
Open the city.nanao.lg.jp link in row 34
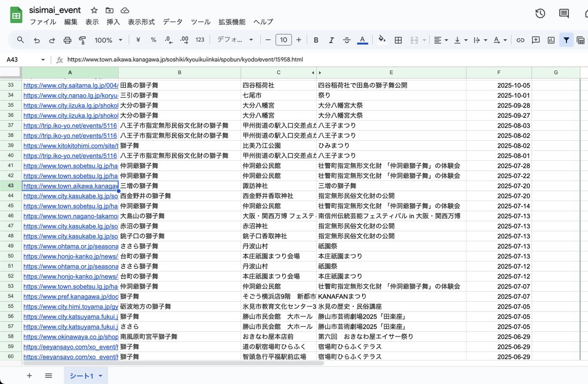click(x=71, y=95)
